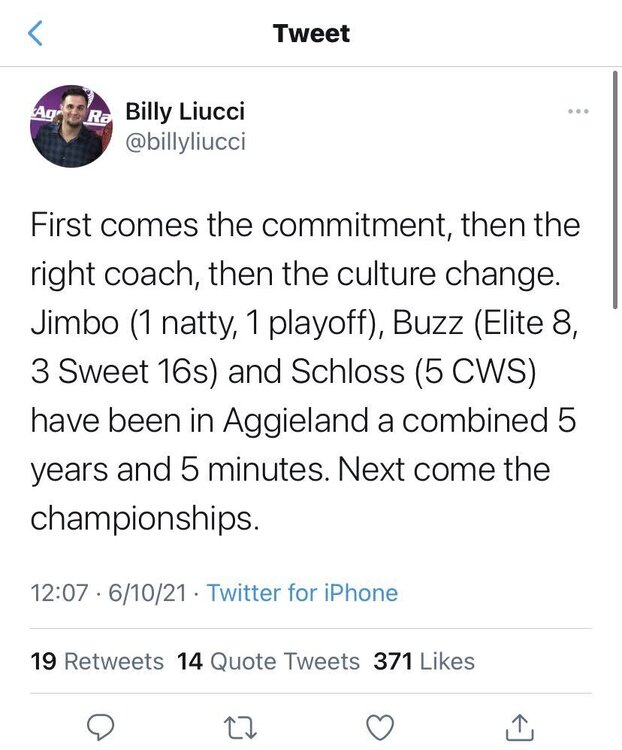Click the Billy Liucci display name
Viewport: 622px width, 750px height.
pyautogui.click(x=185, y=111)
